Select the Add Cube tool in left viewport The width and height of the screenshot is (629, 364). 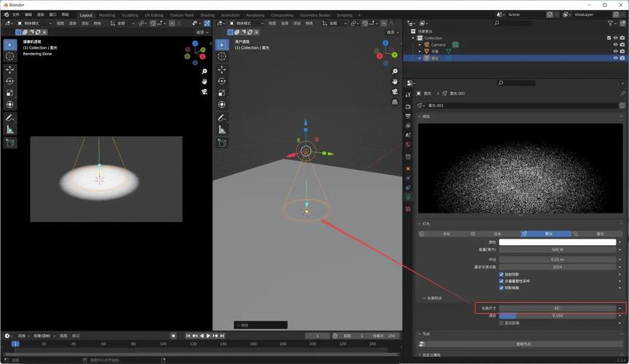coord(9,143)
